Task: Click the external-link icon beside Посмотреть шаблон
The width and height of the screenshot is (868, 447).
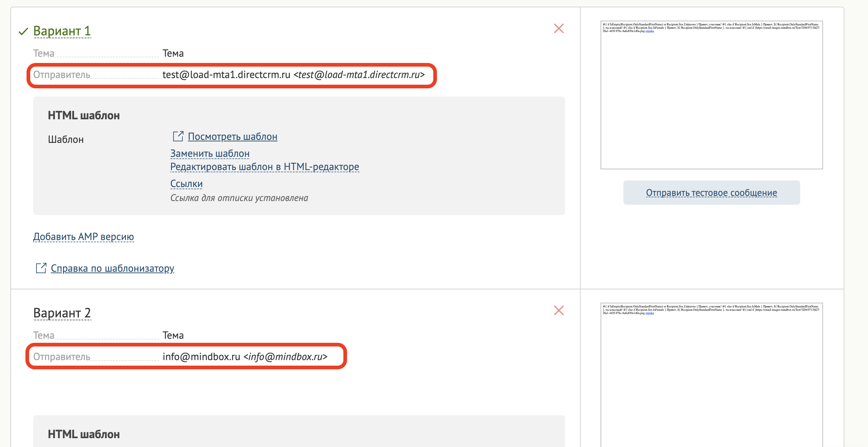Action: coord(178,136)
